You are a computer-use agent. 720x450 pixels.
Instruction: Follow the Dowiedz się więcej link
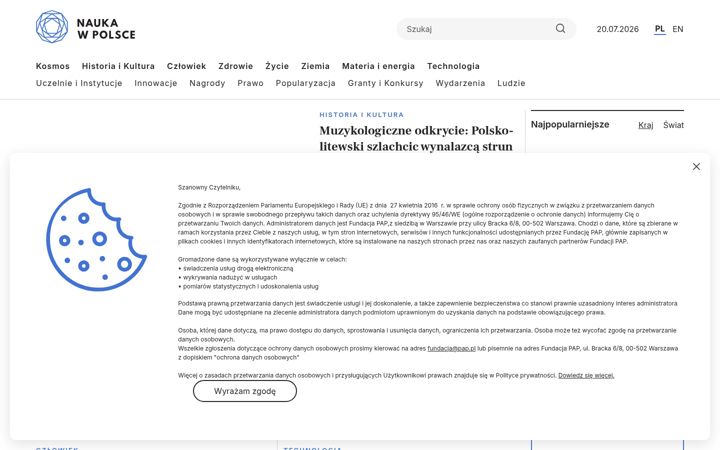click(586, 376)
